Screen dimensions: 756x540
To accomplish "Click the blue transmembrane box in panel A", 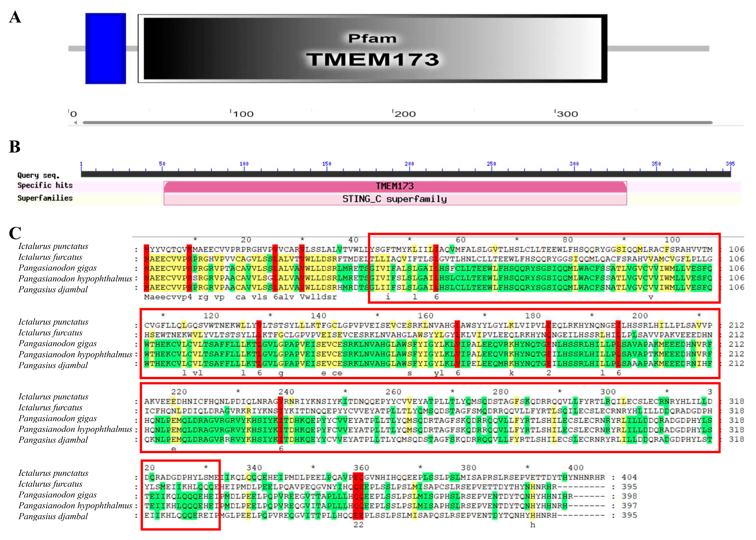I will click(x=105, y=49).
